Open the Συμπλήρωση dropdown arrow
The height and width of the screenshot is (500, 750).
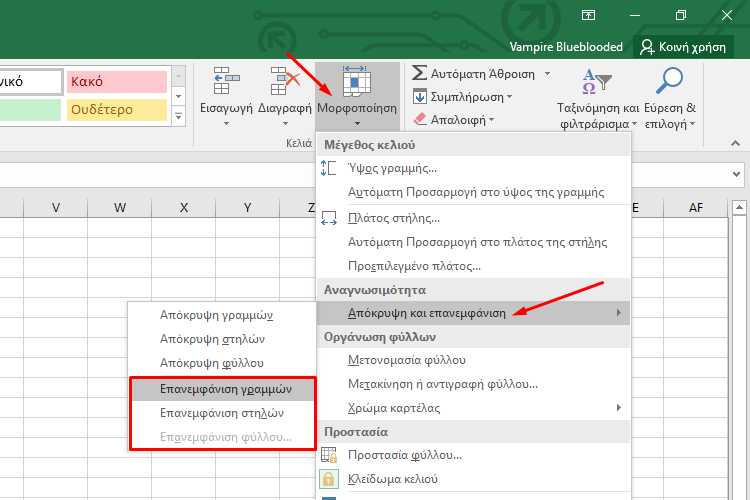pyautogui.click(x=509, y=97)
